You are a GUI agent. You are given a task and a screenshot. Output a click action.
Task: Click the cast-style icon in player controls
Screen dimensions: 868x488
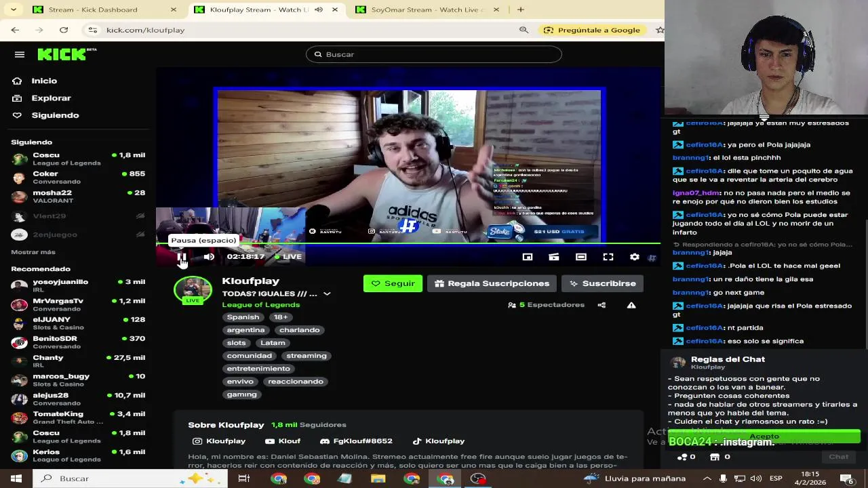click(554, 257)
